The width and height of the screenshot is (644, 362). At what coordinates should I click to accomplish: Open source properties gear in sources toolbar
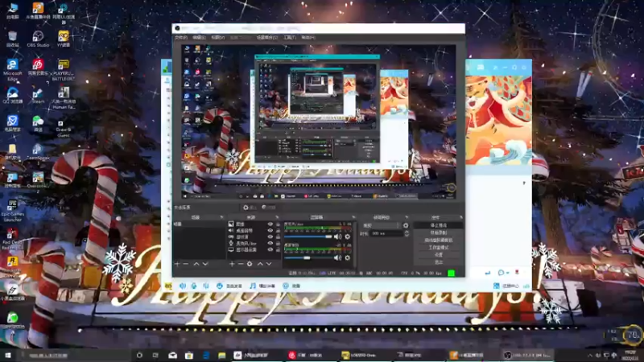[x=250, y=264]
